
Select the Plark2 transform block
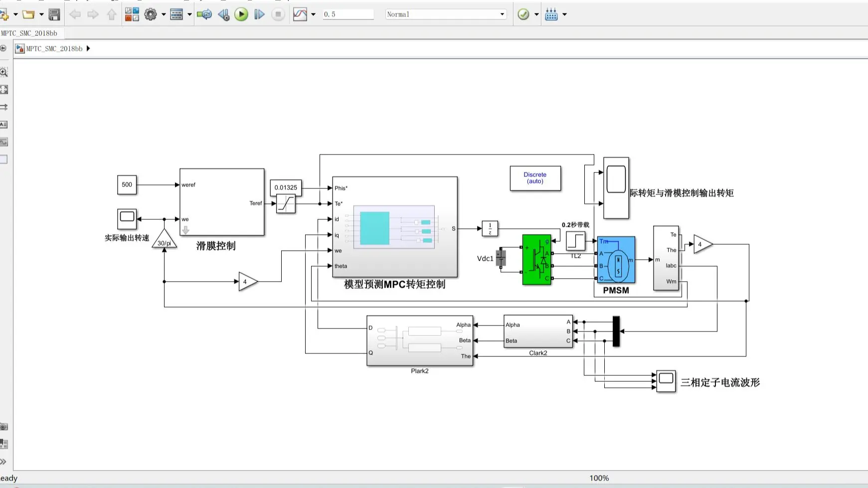point(420,341)
